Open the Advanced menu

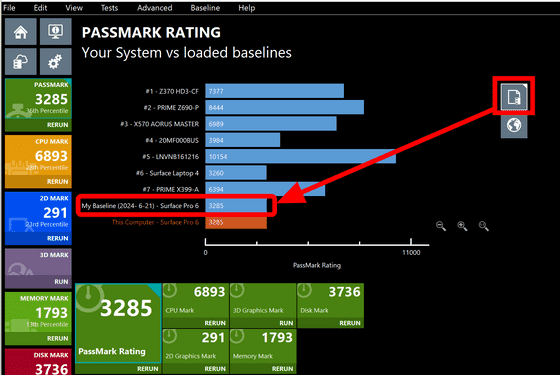[x=155, y=8]
